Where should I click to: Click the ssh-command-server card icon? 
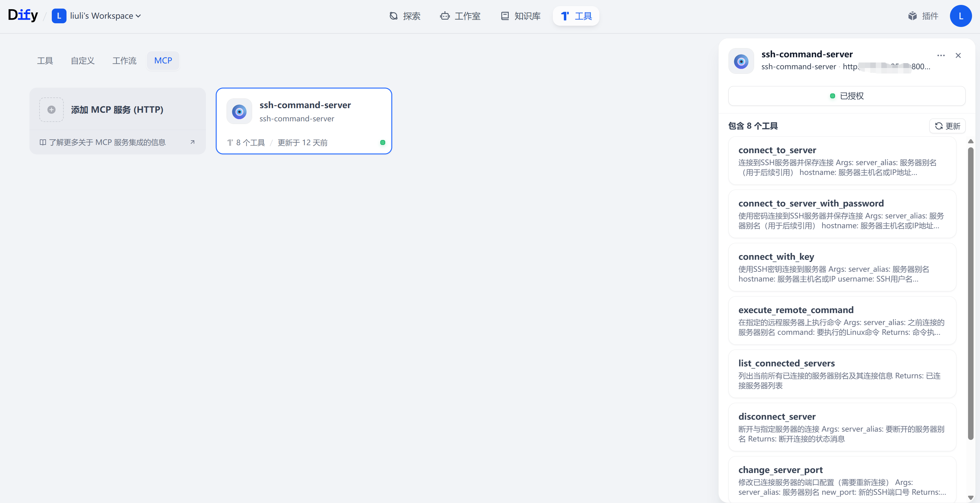239,112
